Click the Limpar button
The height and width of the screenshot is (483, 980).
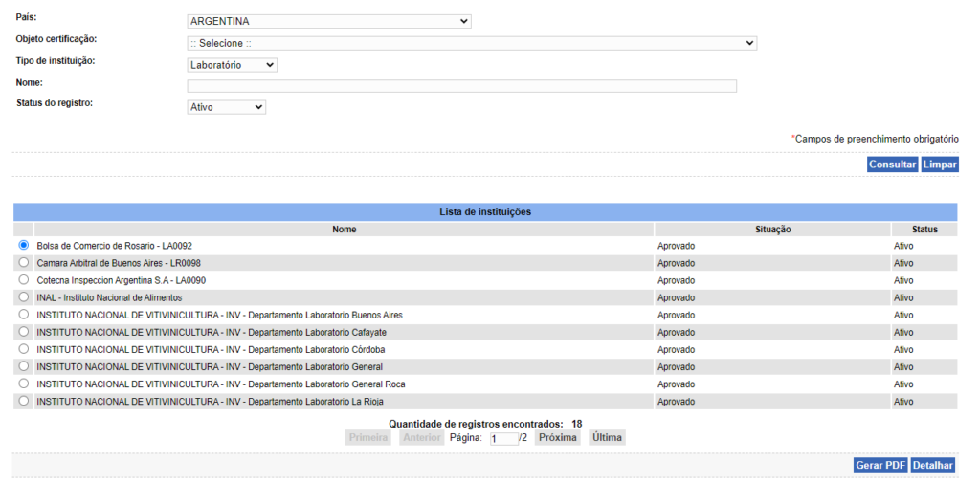(939, 165)
